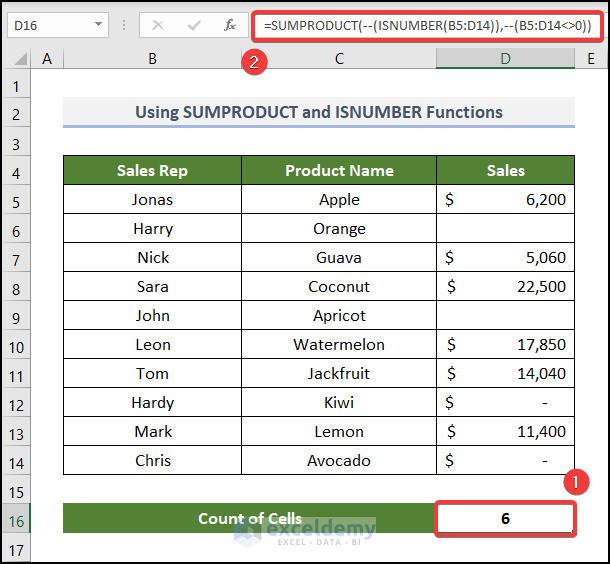Screen dimensions: 610x564
Task: Select column E header
Action: (x=591, y=59)
